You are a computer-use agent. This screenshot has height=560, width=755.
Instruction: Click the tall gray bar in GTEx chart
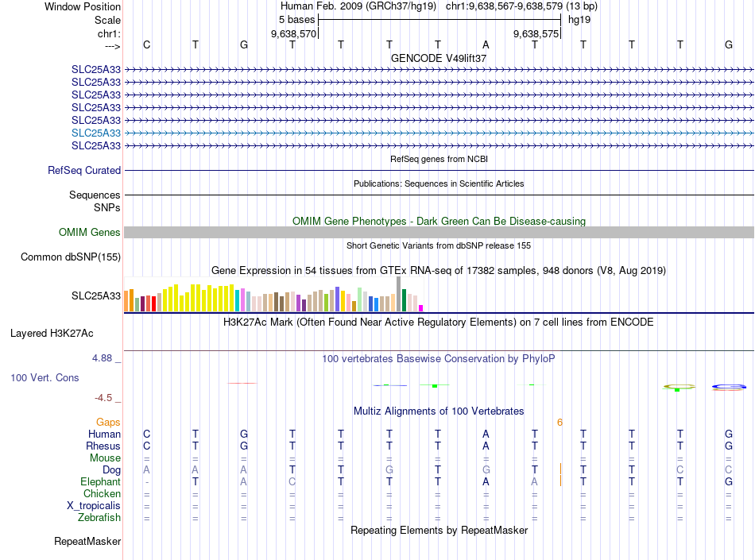coord(398,294)
